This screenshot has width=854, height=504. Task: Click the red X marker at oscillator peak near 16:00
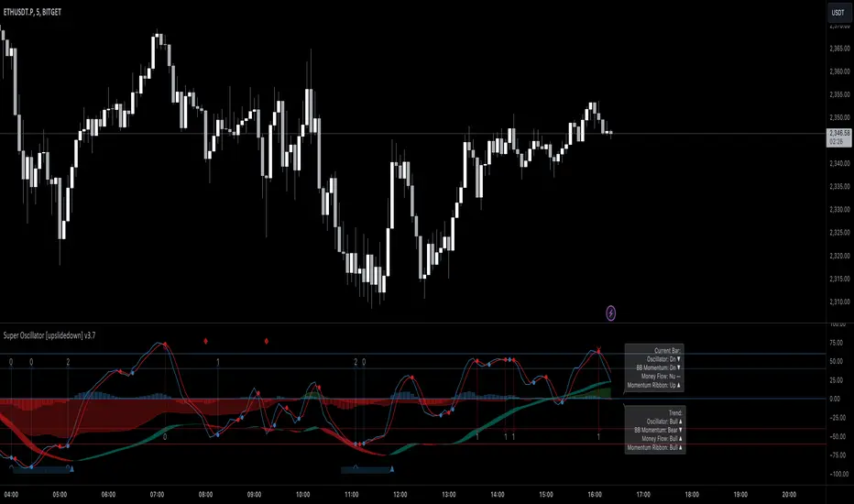click(598, 350)
